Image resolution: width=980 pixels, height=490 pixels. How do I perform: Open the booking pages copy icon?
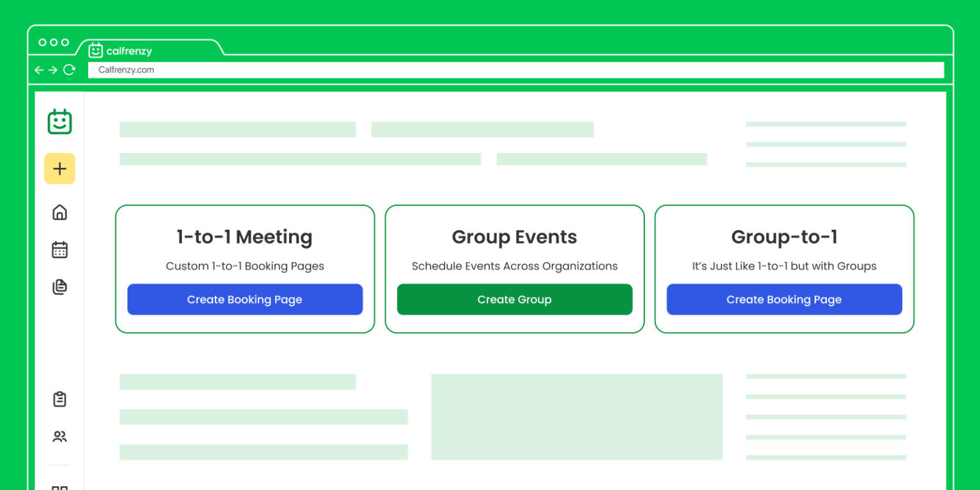point(59,286)
